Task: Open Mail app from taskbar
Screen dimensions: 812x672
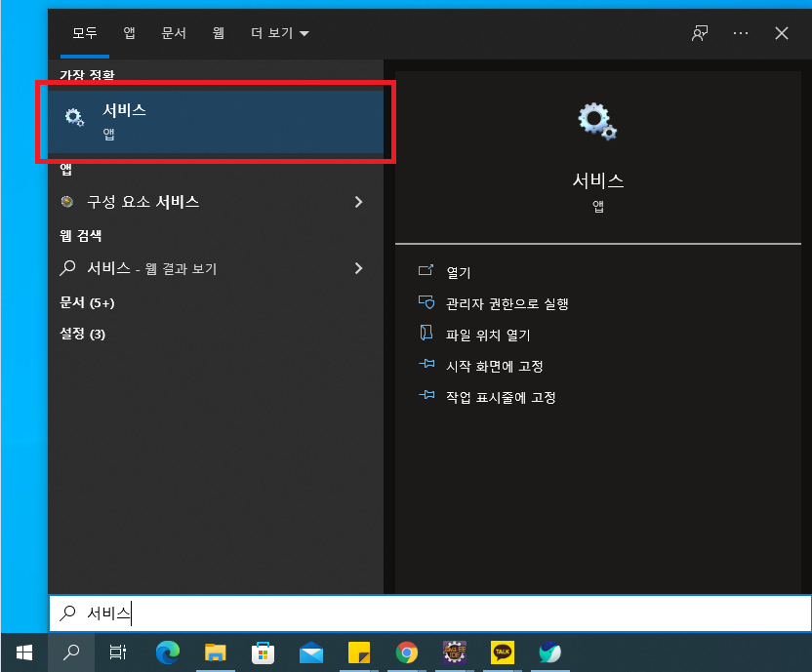Action: click(x=311, y=652)
